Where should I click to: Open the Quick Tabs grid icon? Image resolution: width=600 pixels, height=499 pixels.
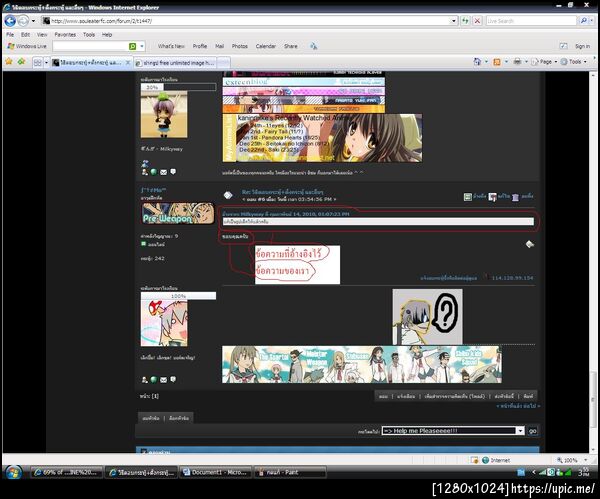coord(38,62)
